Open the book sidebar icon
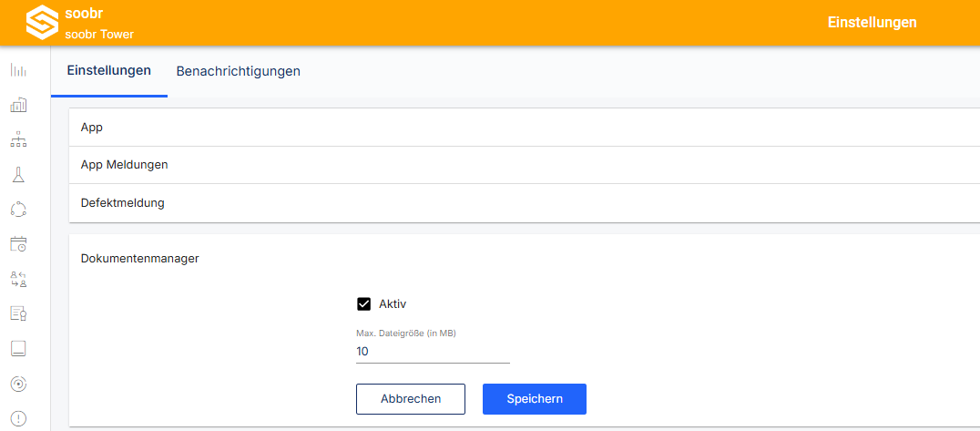Viewport: 980px width, 431px height. point(19,348)
